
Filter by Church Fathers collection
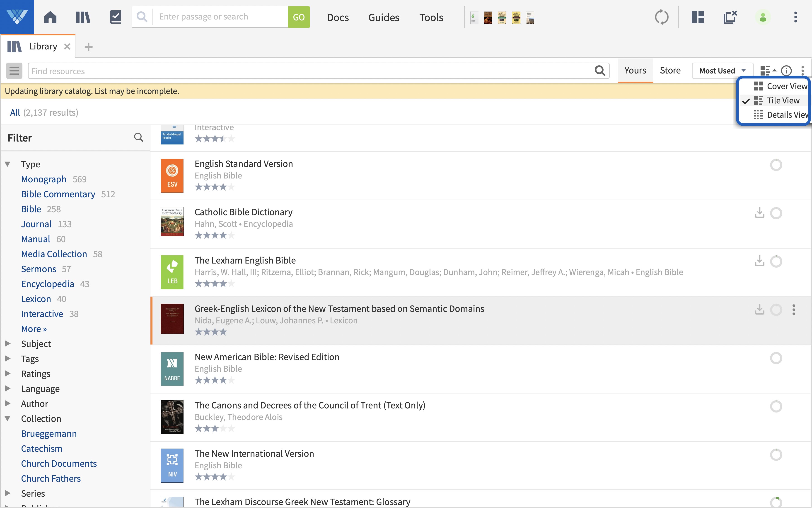51,479
